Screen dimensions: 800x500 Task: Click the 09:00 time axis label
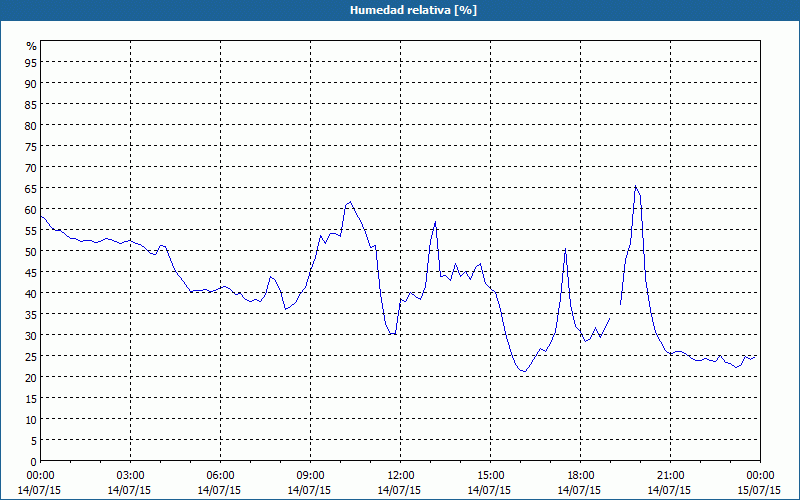[310, 476]
